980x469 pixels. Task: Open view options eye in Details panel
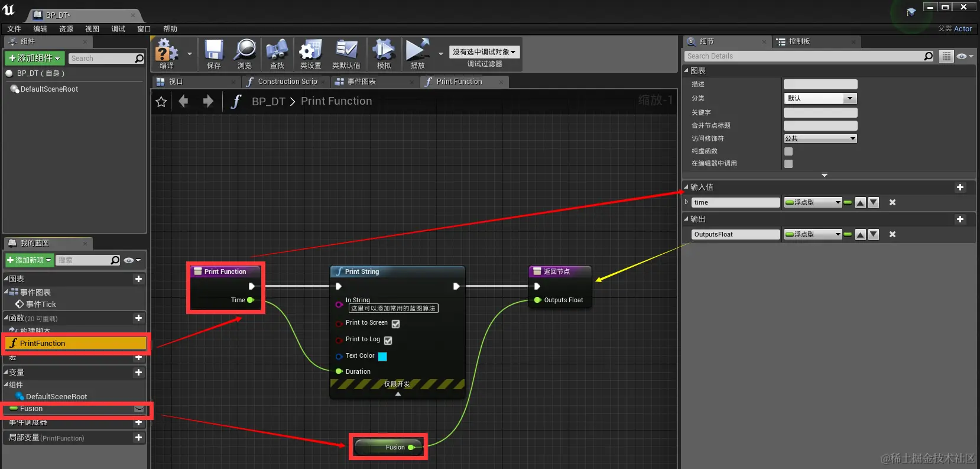pyautogui.click(x=965, y=56)
